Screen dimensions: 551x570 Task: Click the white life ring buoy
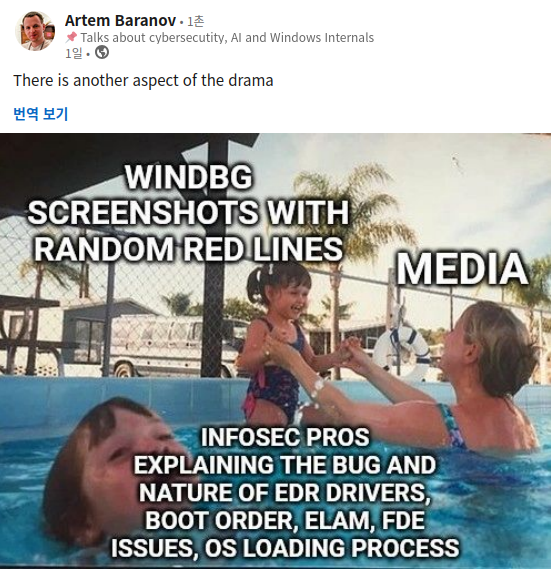(402, 351)
